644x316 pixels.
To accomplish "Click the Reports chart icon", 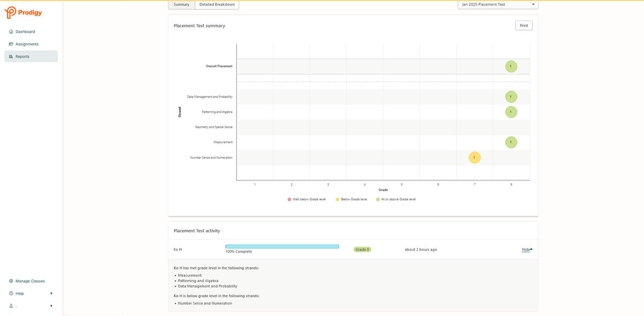I will tap(11, 56).
